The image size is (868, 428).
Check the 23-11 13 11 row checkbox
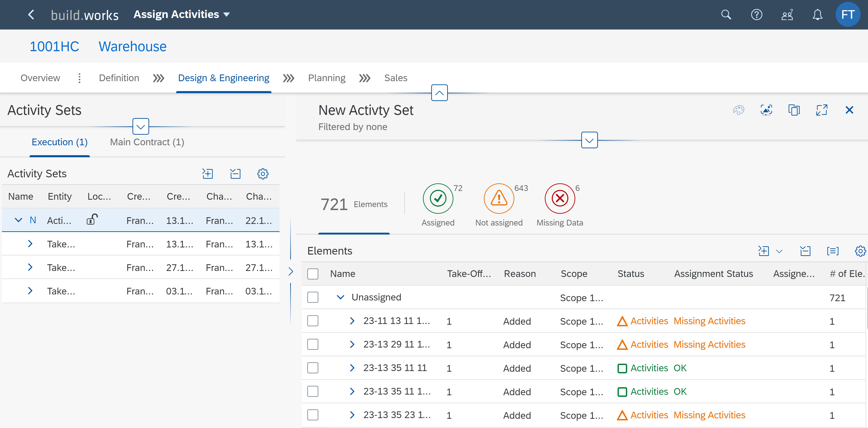(313, 321)
